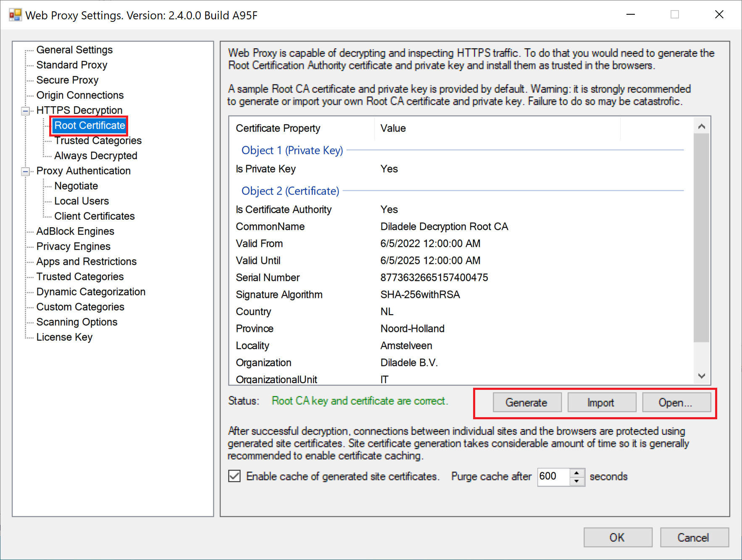This screenshot has height=560, width=742.
Task: Open Negotiate authentication settings
Action: [76, 186]
